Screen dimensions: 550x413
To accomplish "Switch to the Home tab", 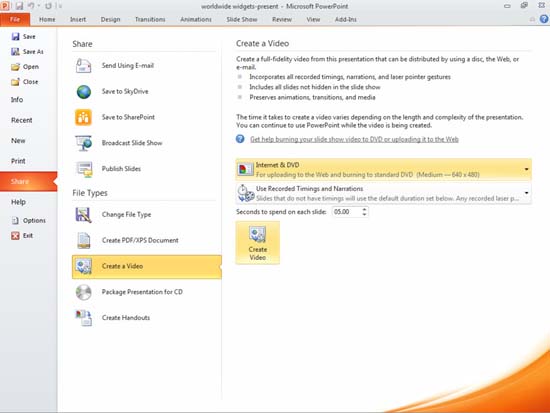I will pyautogui.click(x=47, y=19).
